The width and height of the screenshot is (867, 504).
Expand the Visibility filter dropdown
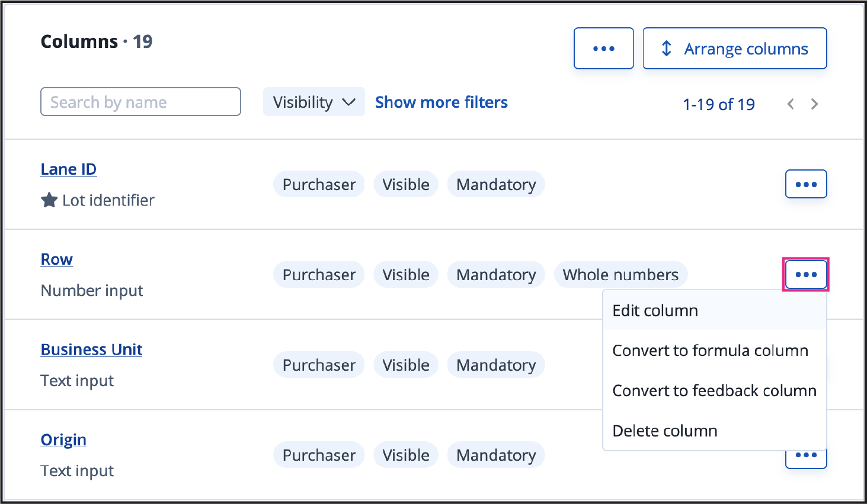313,102
